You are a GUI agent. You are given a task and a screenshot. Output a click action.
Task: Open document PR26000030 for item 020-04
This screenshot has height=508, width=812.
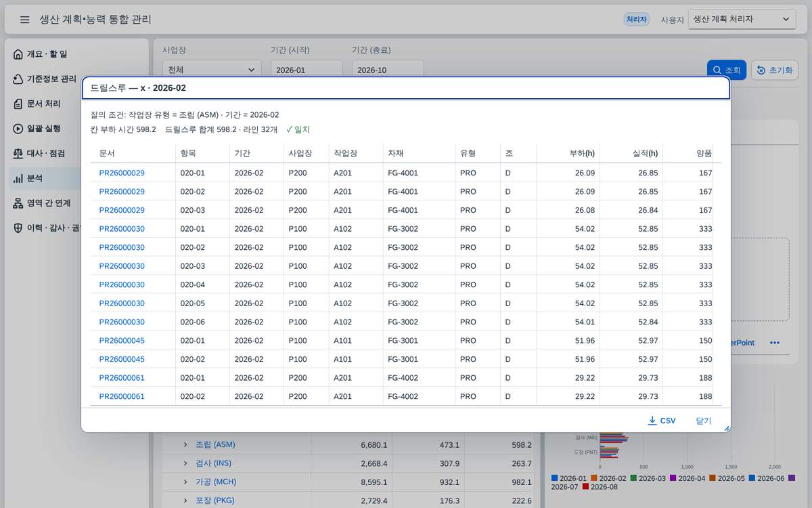pyautogui.click(x=122, y=284)
